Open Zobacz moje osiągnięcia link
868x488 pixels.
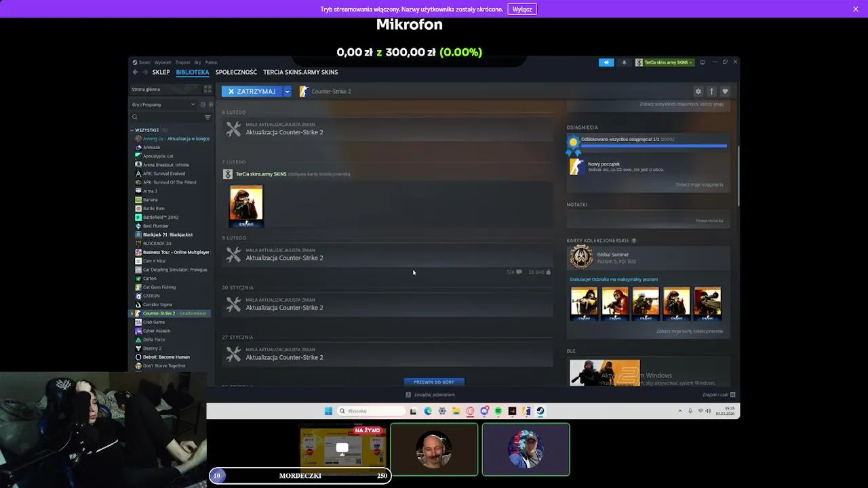[x=699, y=184]
